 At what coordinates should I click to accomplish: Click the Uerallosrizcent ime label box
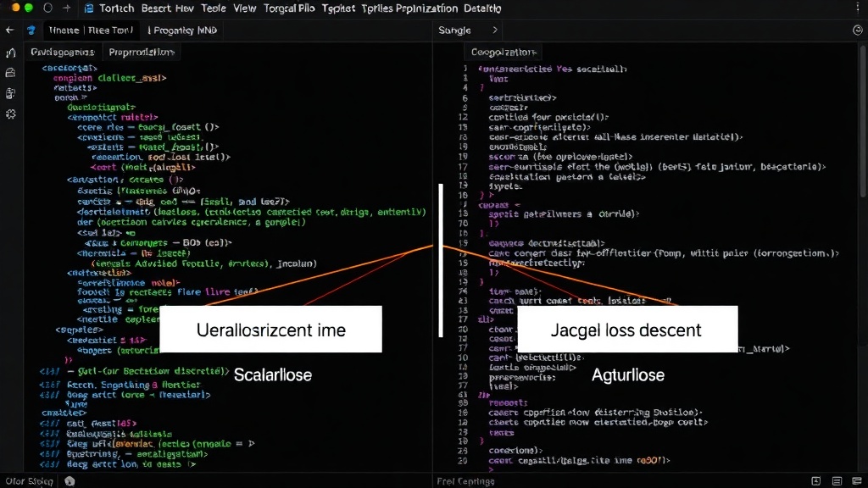[270, 330]
